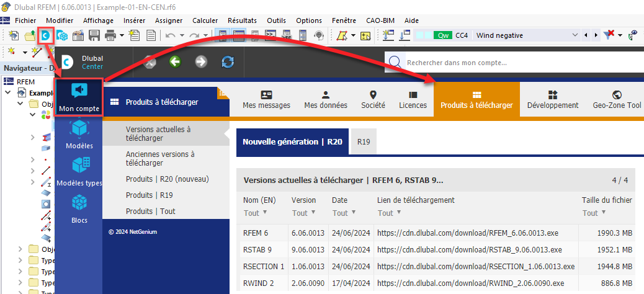Toggle the view eye icon in toolbar
644x294 pixels.
click(x=634, y=36)
